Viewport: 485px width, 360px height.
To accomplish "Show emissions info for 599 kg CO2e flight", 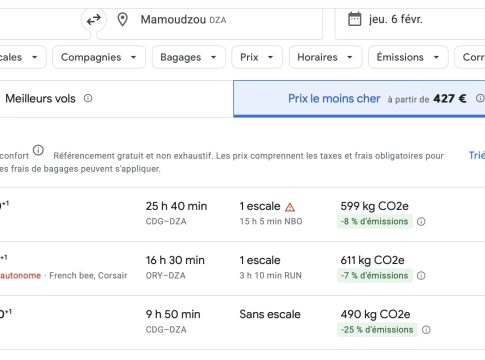I will (421, 222).
